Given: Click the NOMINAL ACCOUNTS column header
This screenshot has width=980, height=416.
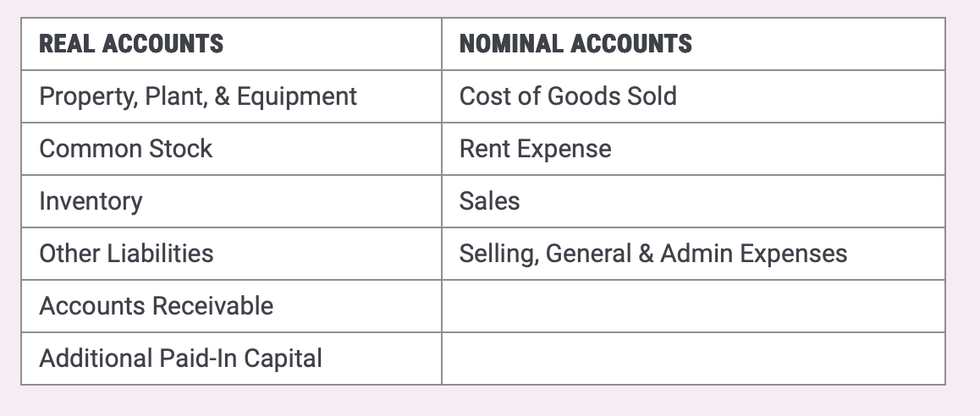Looking at the screenshot, I should point(575,44).
